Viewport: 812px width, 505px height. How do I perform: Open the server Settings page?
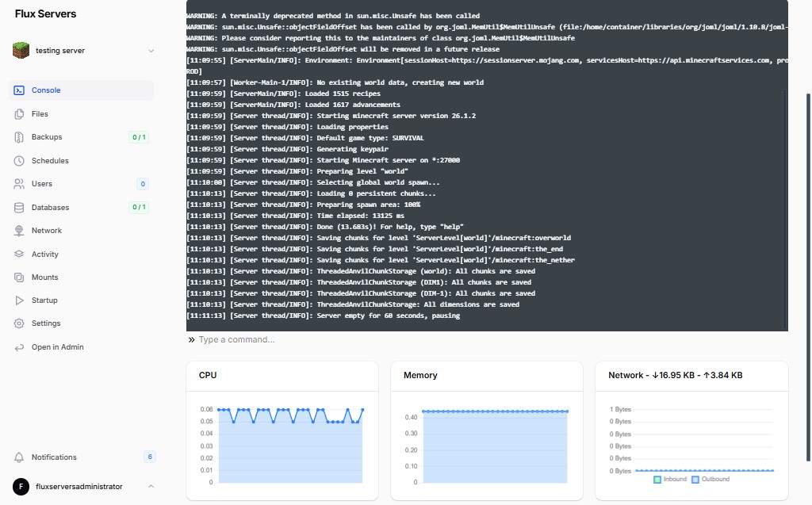82,323
